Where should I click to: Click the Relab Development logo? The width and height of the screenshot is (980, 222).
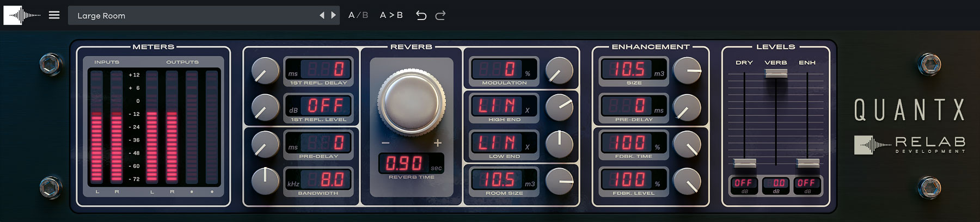click(909, 145)
